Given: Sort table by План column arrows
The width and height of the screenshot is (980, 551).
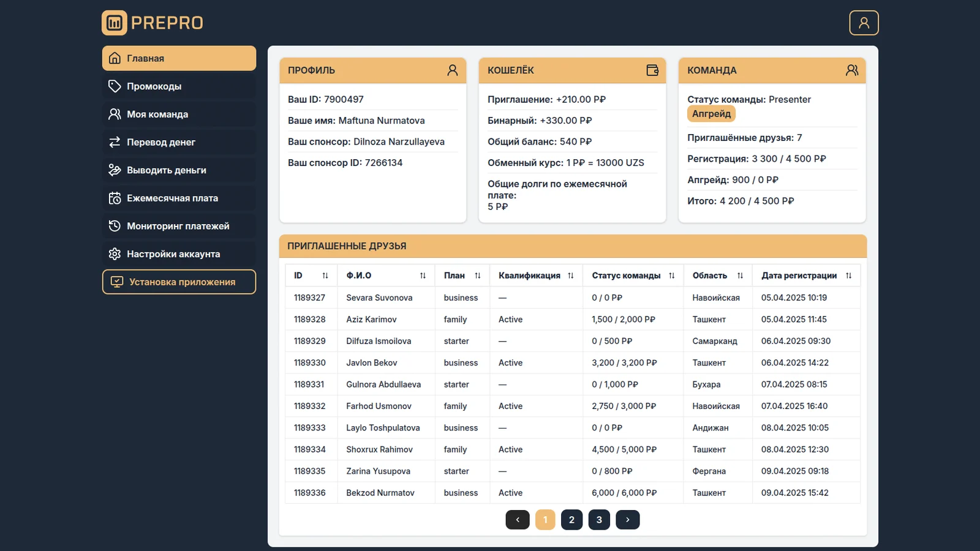Looking at the screenshot, I should click(x=478, y=275).
